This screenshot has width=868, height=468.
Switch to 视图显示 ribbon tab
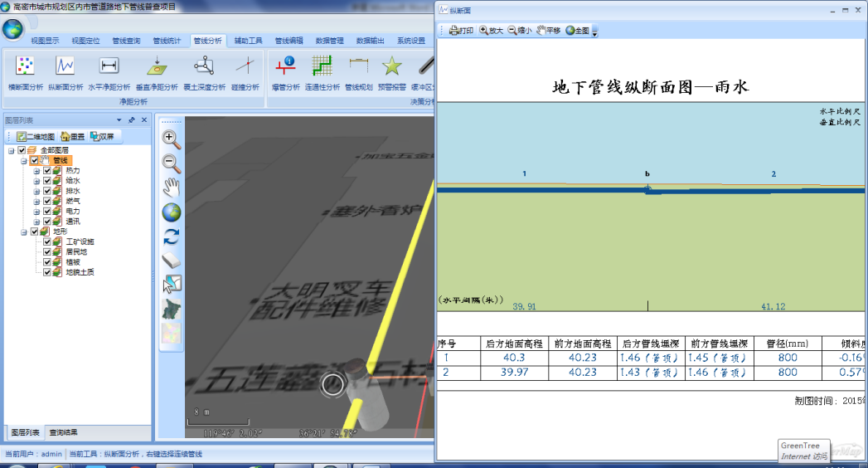coord(45,41)
